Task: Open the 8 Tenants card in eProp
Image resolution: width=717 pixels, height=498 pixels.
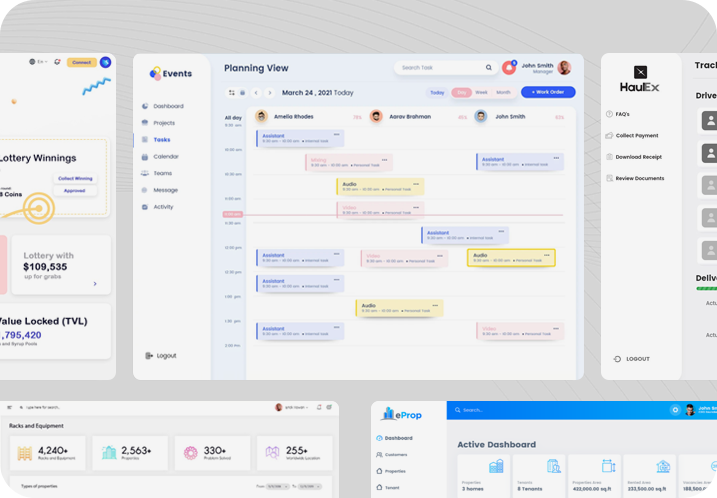Action: [539, 476]
